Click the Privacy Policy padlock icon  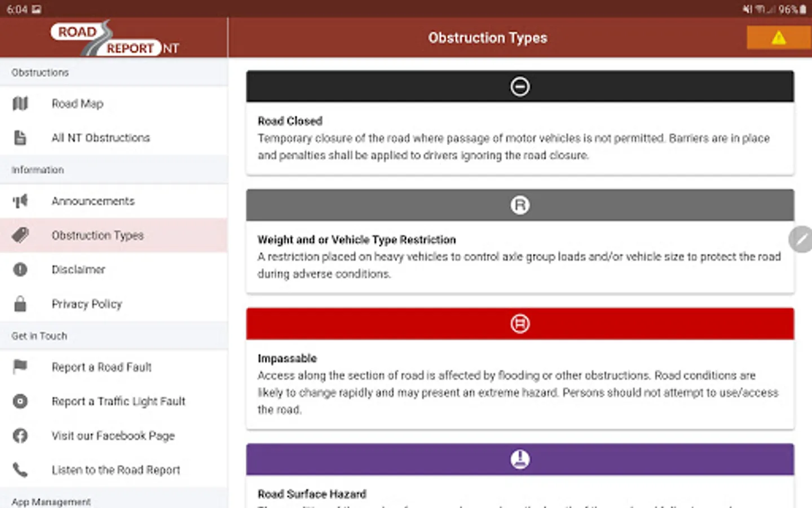coord(20,304)
